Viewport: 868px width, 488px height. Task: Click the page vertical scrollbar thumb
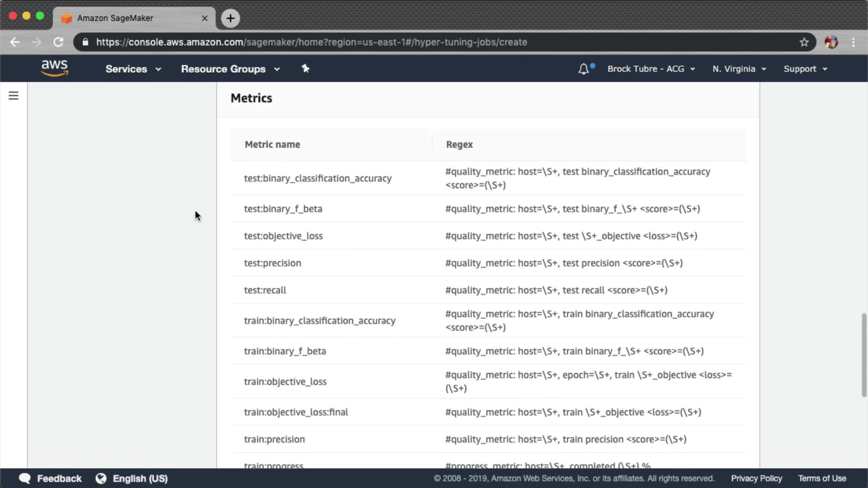point(864,355)
